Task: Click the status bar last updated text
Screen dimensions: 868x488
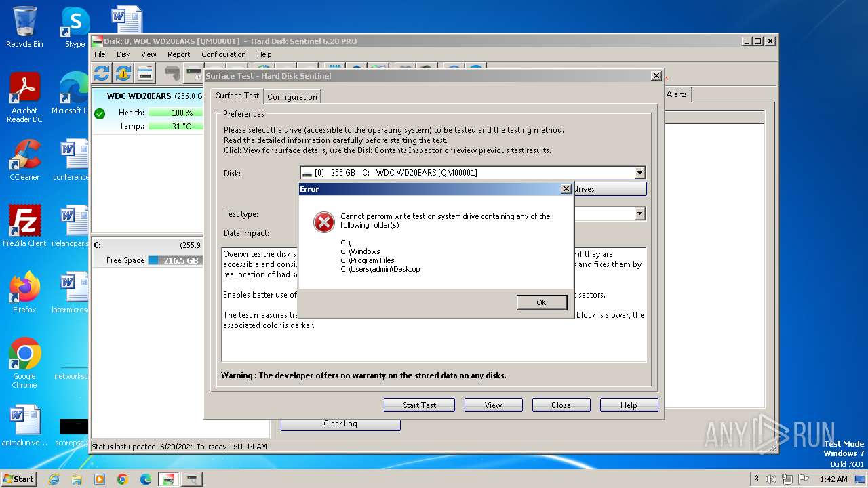Action: (179, 447)
